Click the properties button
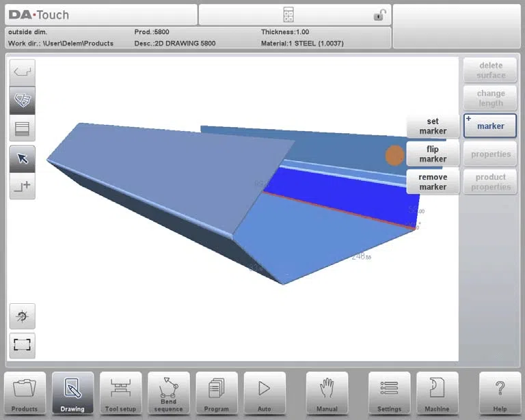 pos(491,154)
